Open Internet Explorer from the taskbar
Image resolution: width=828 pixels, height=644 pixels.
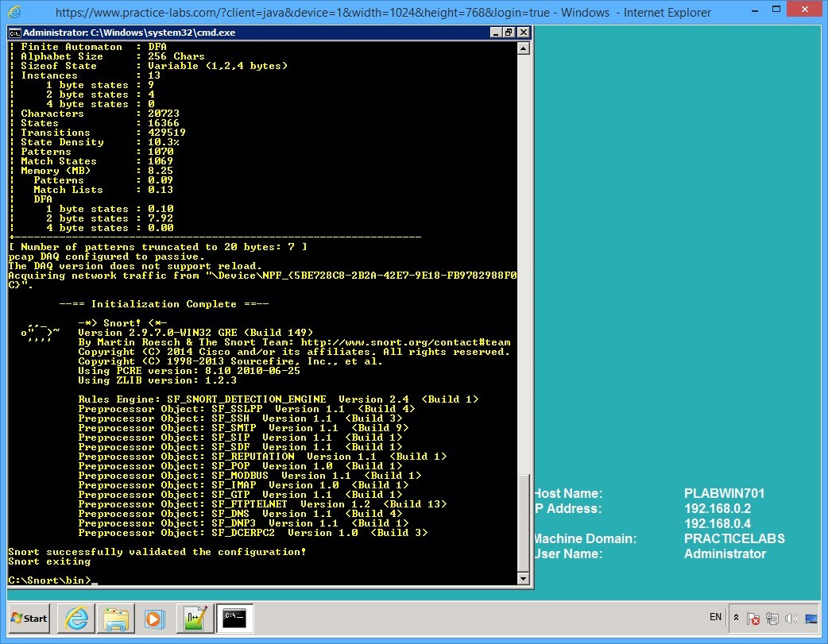click(76, 619)
